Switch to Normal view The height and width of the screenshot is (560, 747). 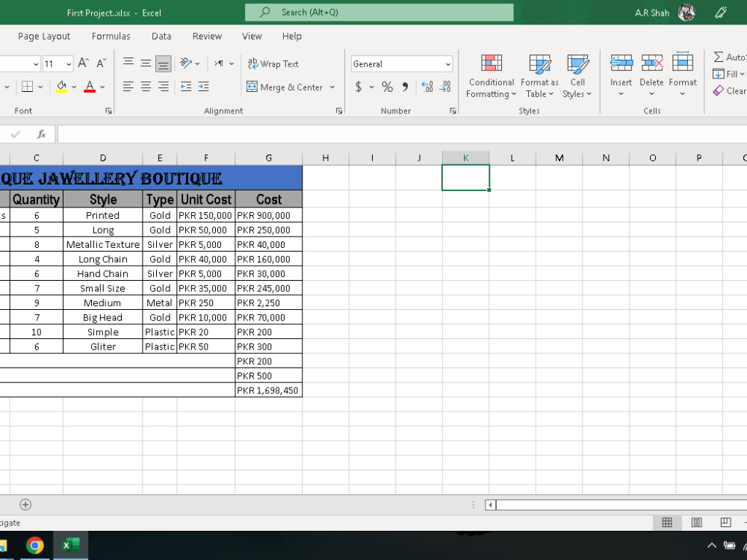(667, 523)
